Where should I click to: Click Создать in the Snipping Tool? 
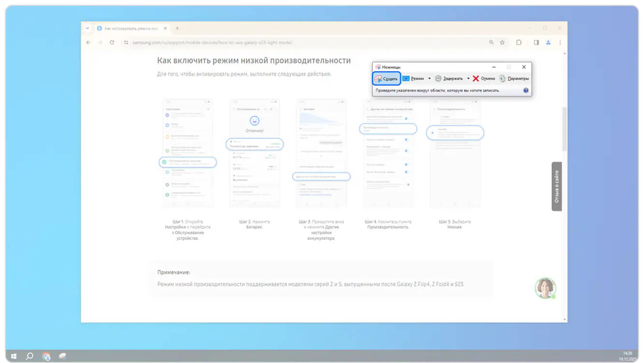pos(386,78)
